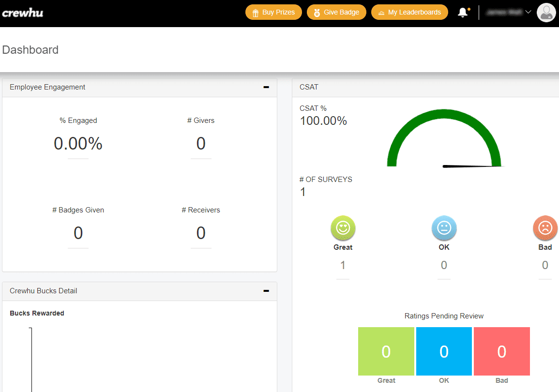The image size is (559, 392).
Task: Click the Great smiley face icon
Action: 343,228
